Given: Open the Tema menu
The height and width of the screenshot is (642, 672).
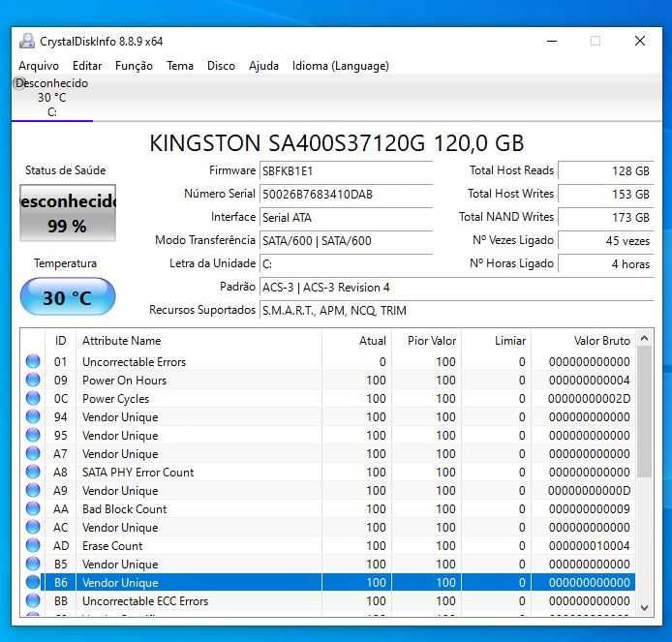Looking at the screenshot, I should (x=180, y=66).
